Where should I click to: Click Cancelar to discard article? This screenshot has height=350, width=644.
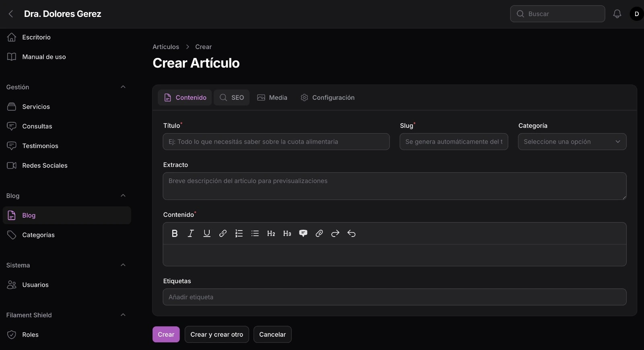(x=272, y=334)
